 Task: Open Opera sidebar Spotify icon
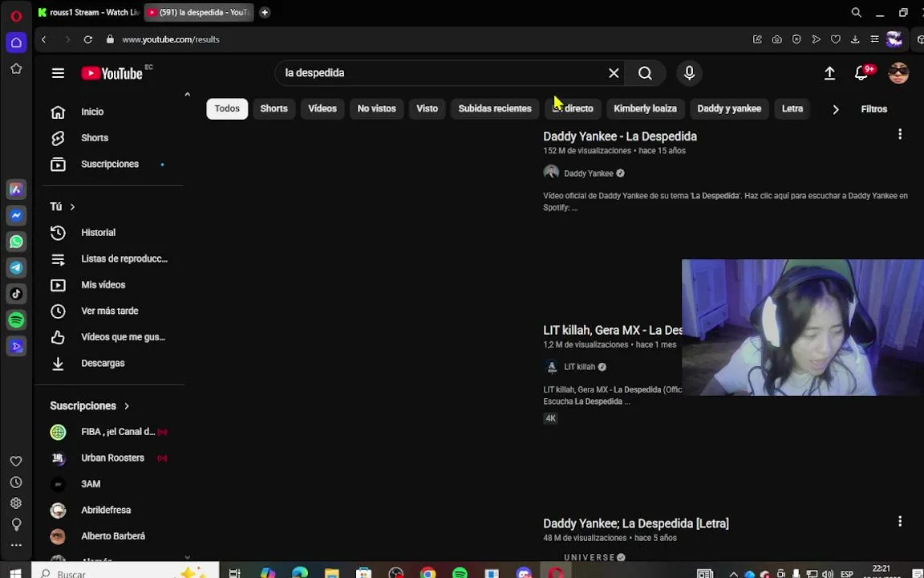17,320
